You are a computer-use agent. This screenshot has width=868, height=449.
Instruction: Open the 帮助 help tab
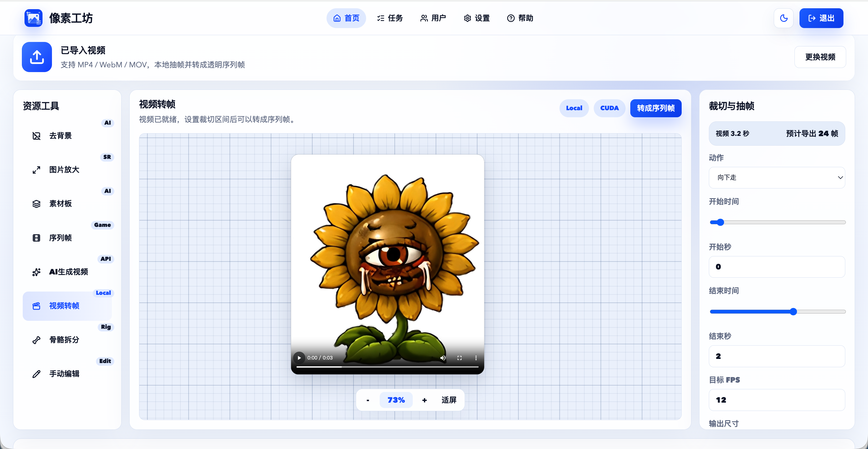coord(520,18)
